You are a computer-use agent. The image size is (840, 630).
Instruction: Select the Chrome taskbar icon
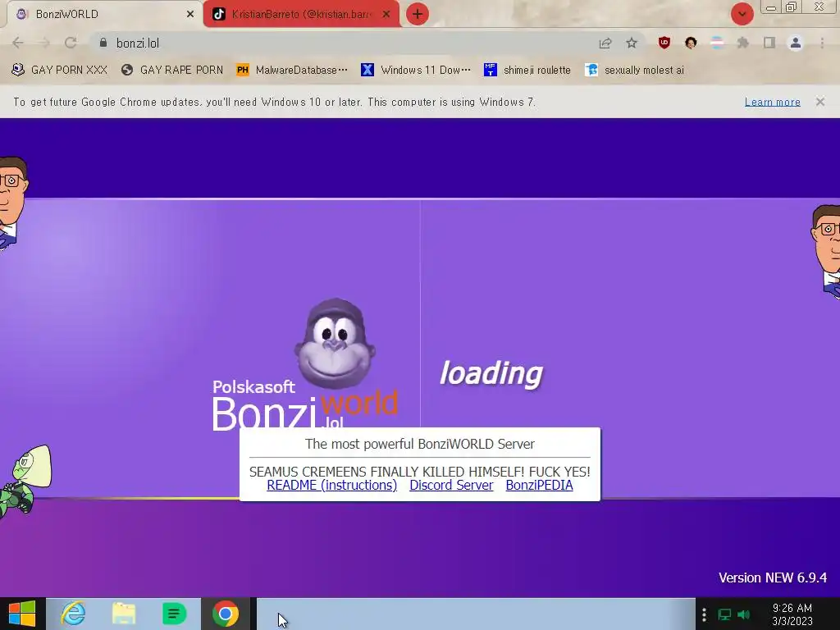pos(226,614)
